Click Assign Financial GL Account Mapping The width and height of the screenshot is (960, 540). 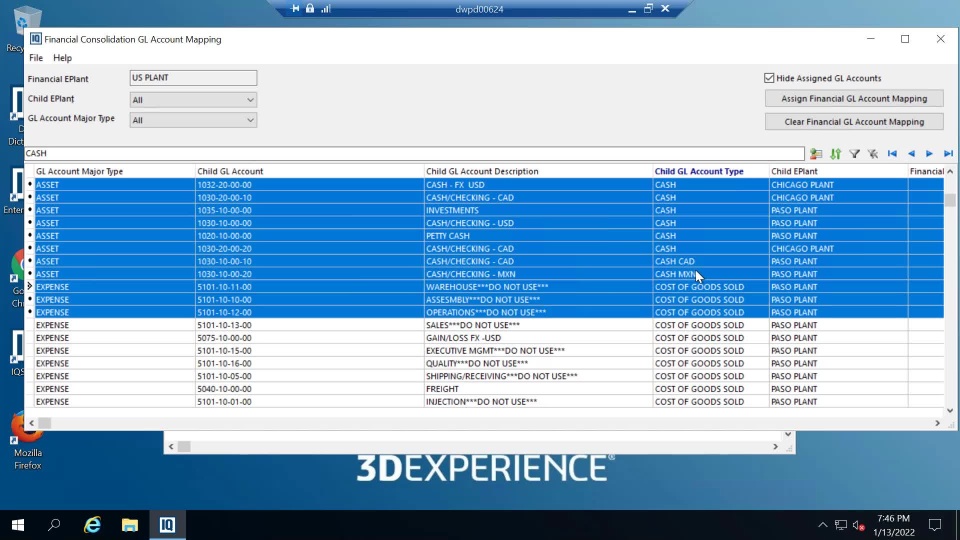coord(854,99)
